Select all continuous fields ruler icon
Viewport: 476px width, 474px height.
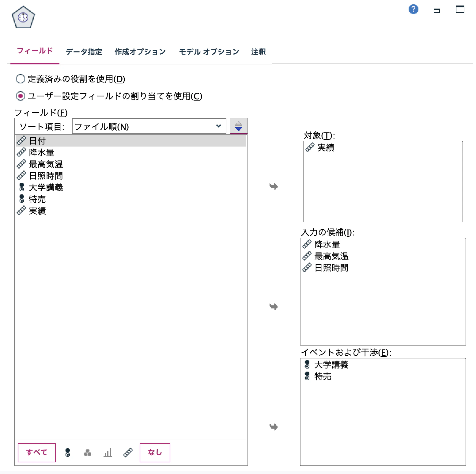128,453
